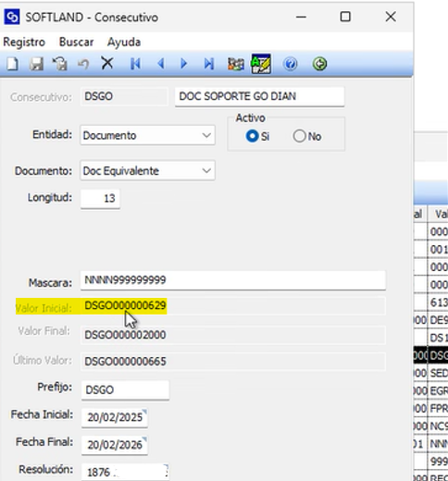Viewport: 448px width, 481px height.
Task: Open the Ayuda menu
Action: pos(124,42)
